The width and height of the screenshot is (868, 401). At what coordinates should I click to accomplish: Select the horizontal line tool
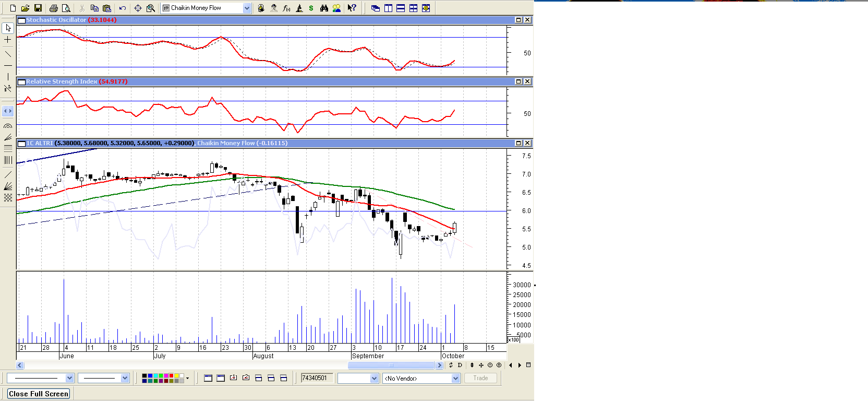point(8,65)
